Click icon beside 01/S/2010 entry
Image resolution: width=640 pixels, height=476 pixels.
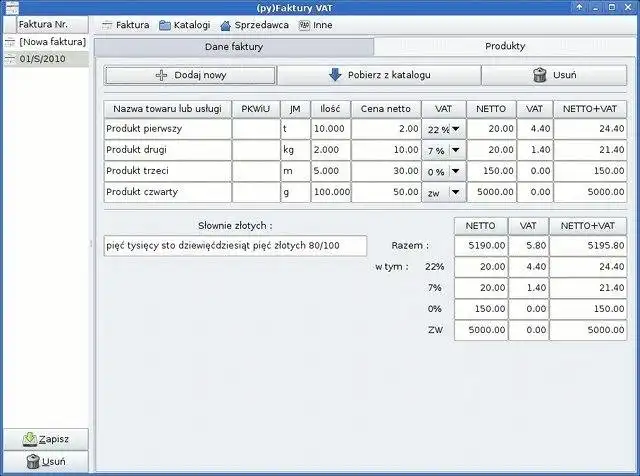click(10, 59)
